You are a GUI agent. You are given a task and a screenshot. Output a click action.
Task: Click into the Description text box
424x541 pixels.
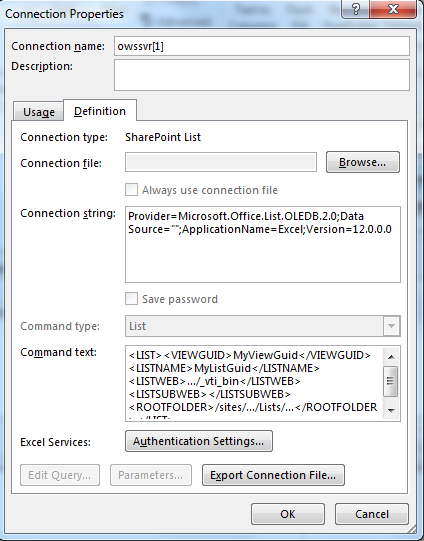coord(262,75)
